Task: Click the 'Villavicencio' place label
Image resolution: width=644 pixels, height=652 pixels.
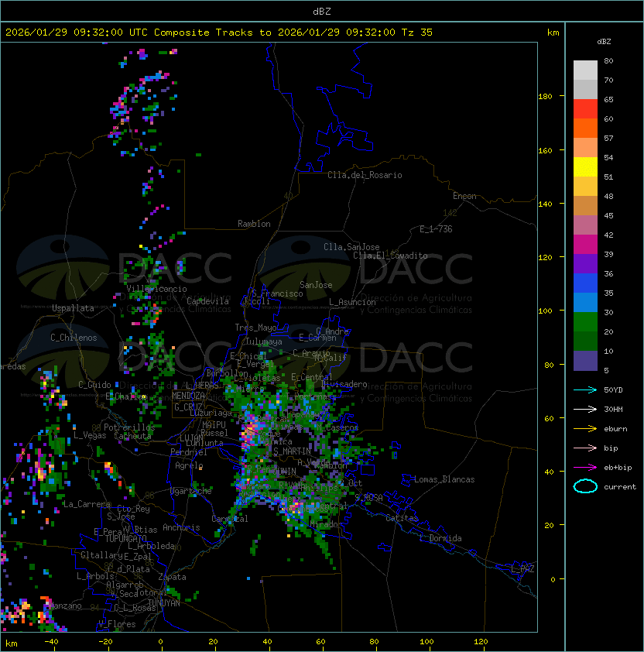Action: point(156,289)
